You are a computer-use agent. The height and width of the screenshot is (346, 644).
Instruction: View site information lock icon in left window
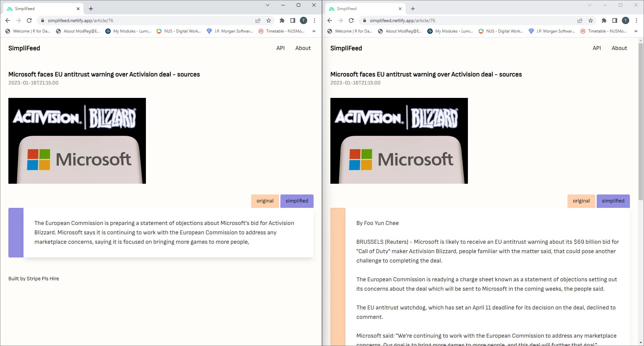(x=42, y=20)
